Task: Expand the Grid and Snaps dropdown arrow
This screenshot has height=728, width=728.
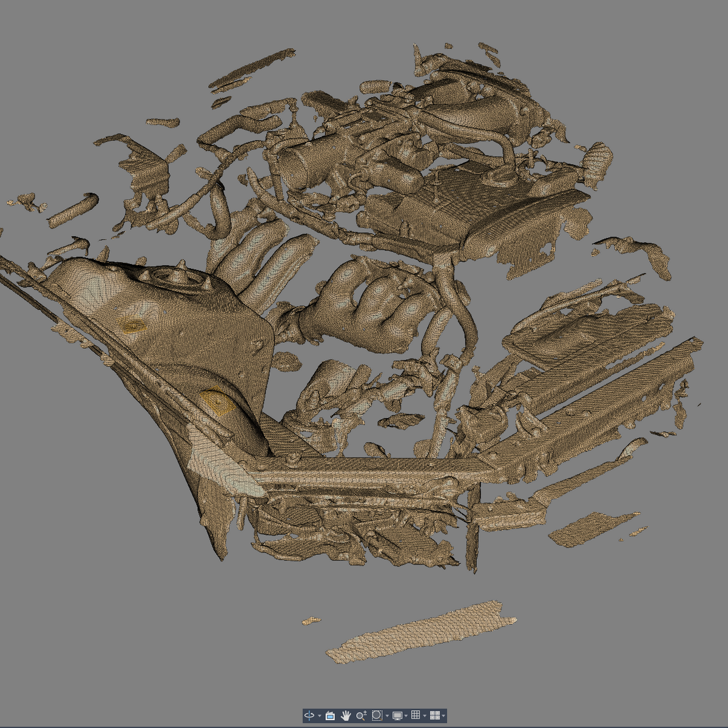Action: (x=425, y=716)
